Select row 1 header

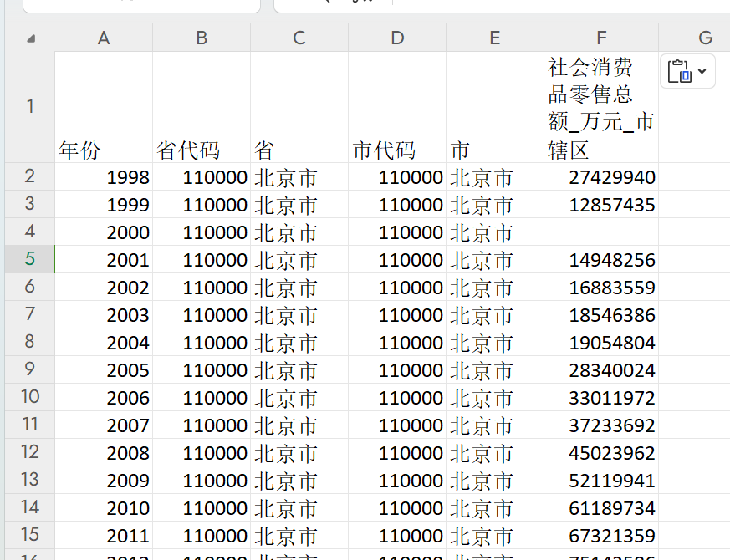click(30, 107)
